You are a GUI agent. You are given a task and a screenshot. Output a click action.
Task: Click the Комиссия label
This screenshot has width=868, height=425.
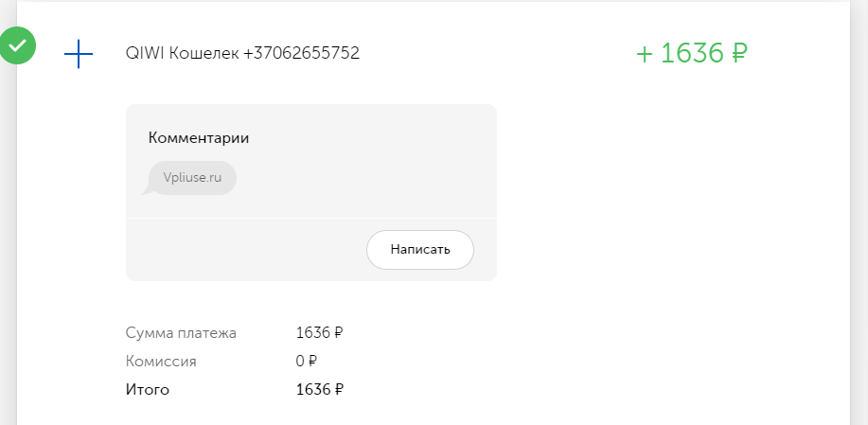pyautogui.click(x=161, y=362)
